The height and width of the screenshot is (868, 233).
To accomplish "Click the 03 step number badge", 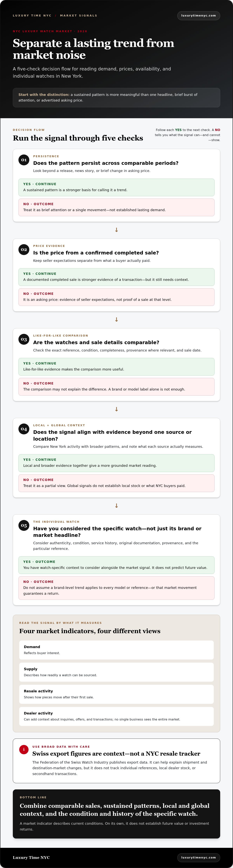I will [24, 339].
